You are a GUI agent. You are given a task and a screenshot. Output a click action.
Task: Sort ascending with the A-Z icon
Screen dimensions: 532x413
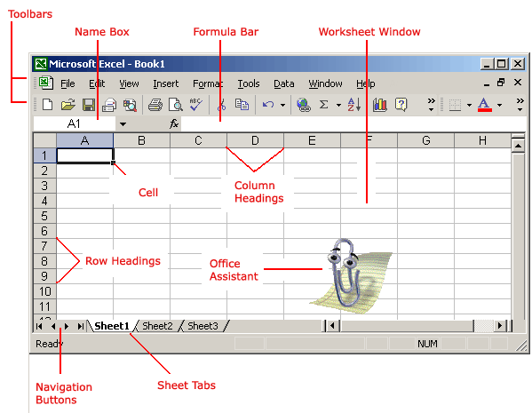pos(353,105)
